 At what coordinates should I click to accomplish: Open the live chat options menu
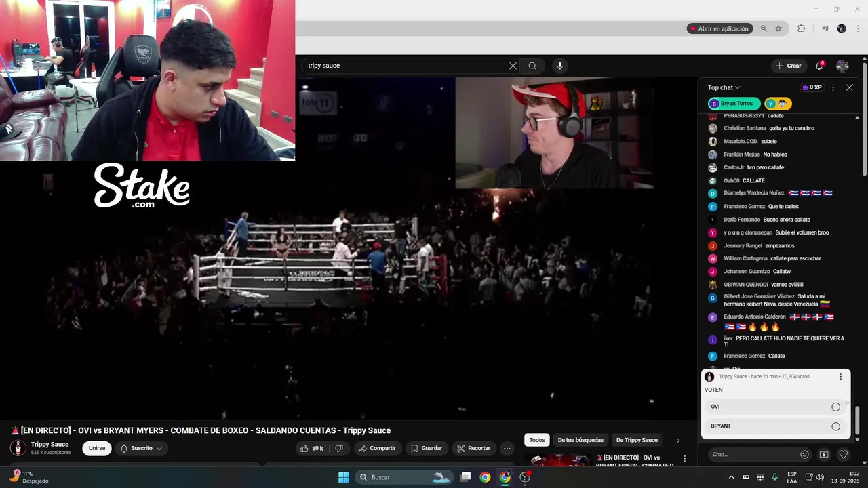coord(833,87)
